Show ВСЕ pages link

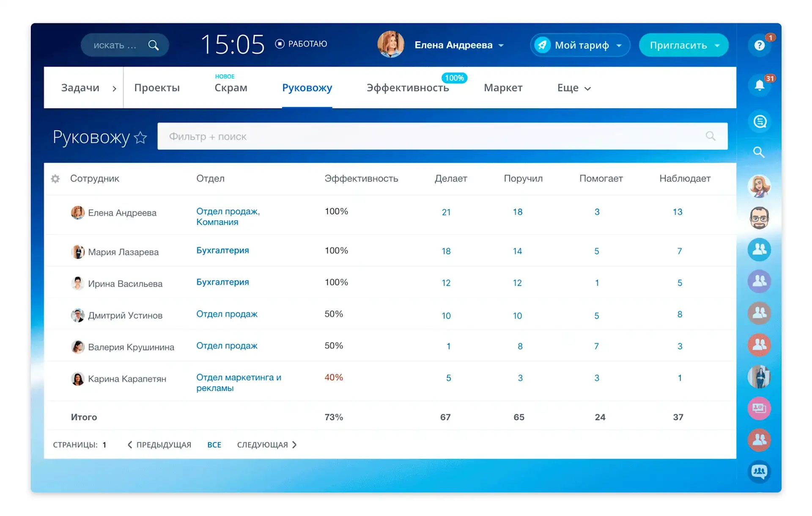point(214,445)
